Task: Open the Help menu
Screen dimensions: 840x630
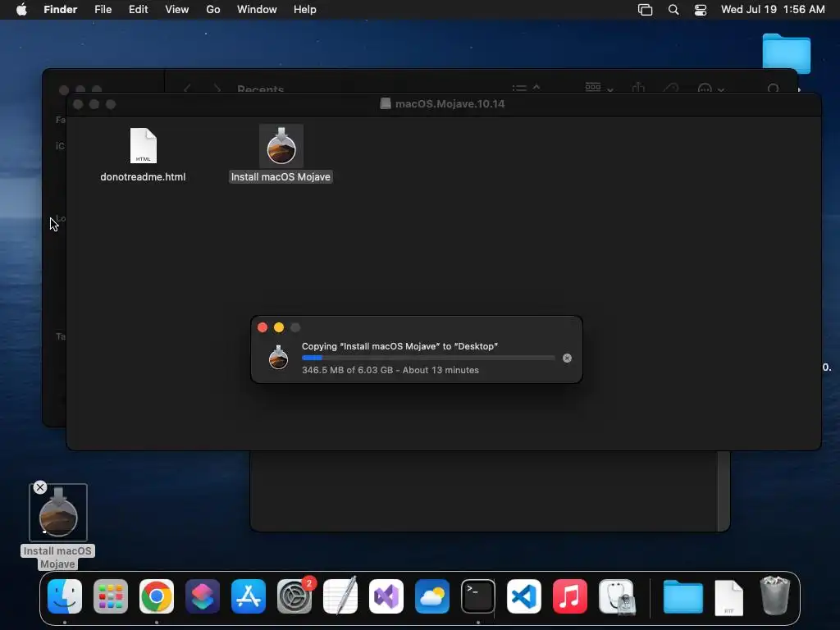Action: [305, 10]
